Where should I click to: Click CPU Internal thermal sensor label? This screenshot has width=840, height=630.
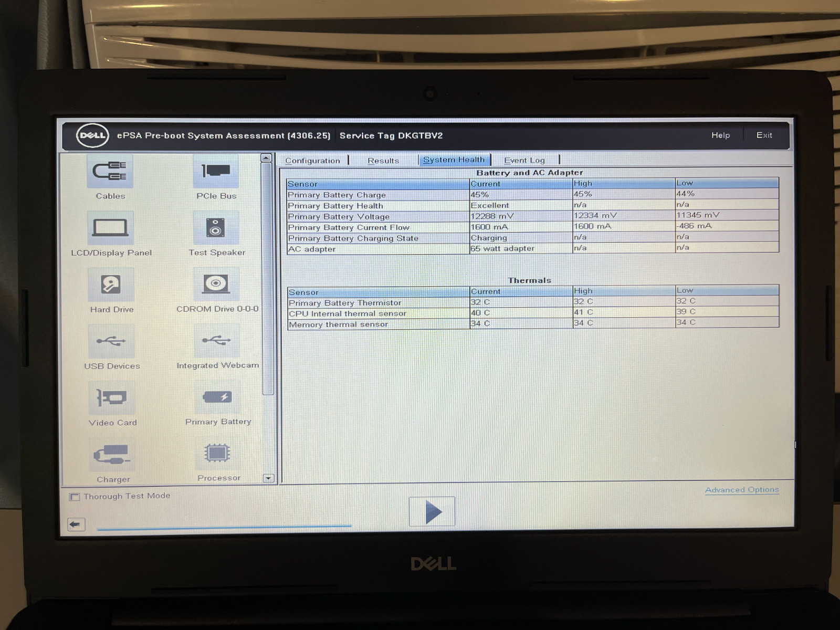348,313
